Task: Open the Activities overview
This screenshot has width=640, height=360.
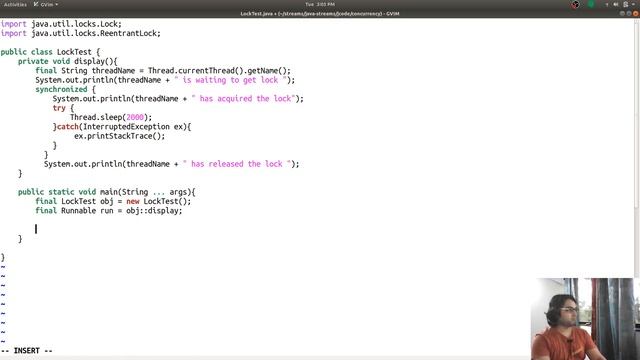Action: pos(15,4)
